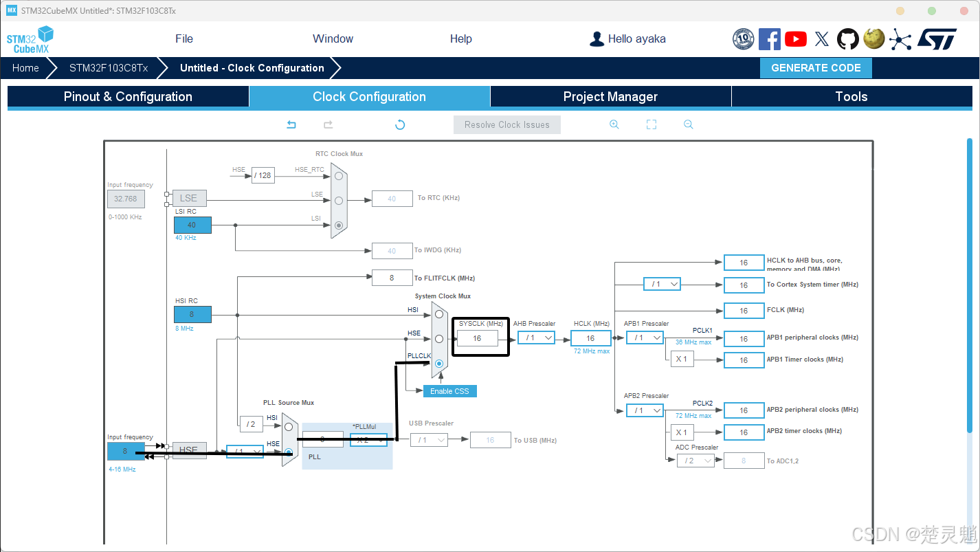Screen dimensions: 980x552
Task: Click the STM32CubeMX logo icon
Action: pyautogui.click(x=30, y=39)
